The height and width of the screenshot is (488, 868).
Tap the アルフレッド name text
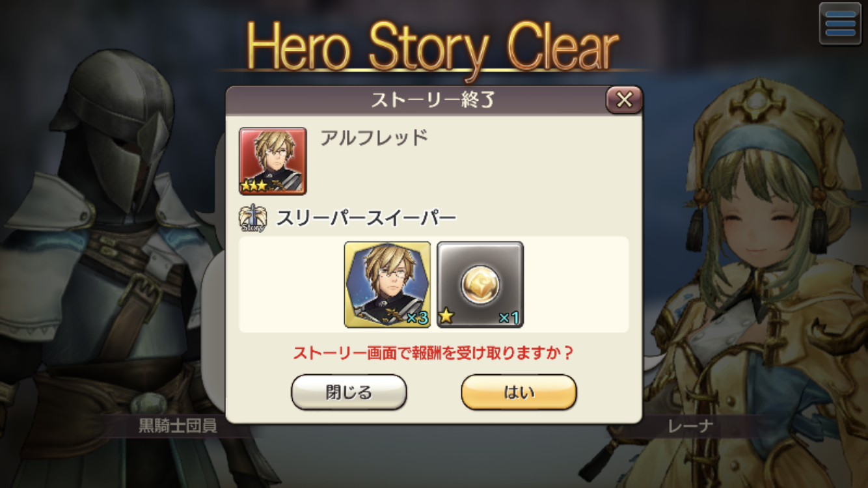(x=374, y=138)
